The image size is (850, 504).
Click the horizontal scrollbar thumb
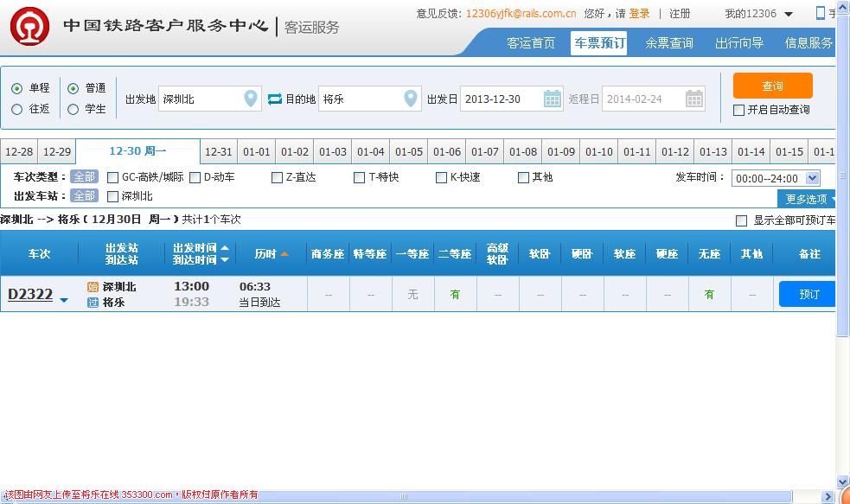(401, 496)
